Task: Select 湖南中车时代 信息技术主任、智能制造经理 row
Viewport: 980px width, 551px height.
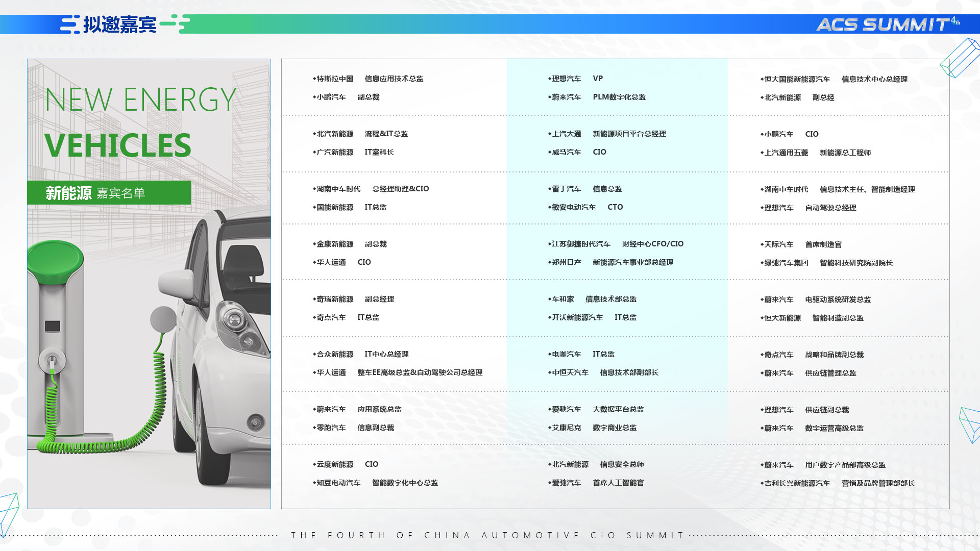Action: click(x=838, y=189)
